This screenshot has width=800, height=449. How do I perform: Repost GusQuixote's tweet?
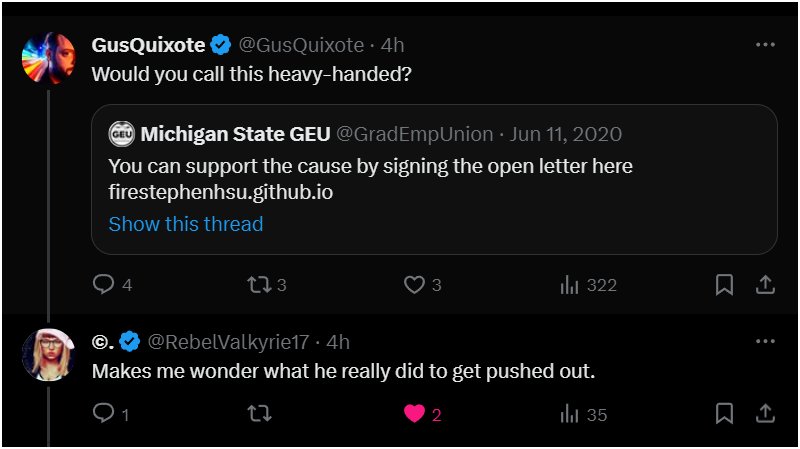pyautogui.click(x=258, y=285)
